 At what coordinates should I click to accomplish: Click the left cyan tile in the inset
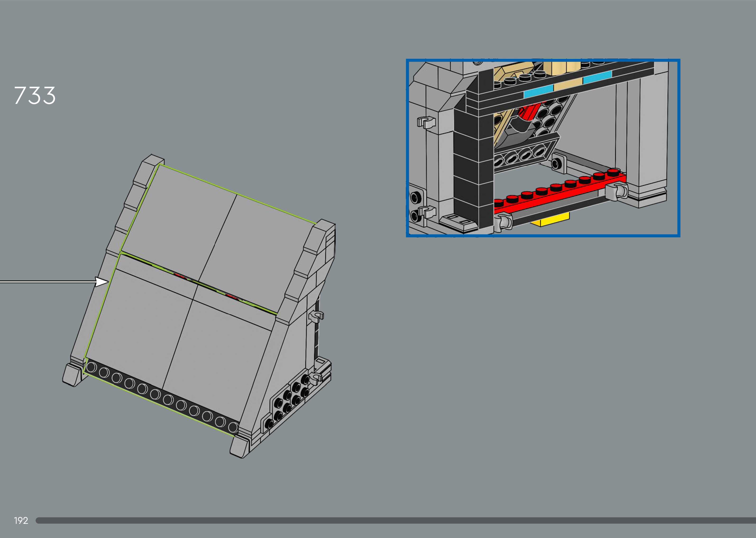(x=538, y=91)
